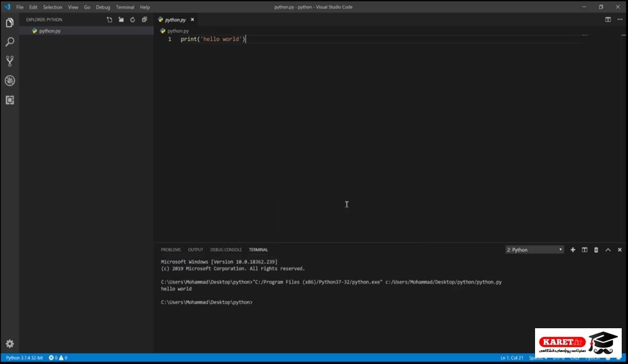Viewport: 628px width, 364px height.
Task: Click the terminal prompt line
Action: (207, 302)
